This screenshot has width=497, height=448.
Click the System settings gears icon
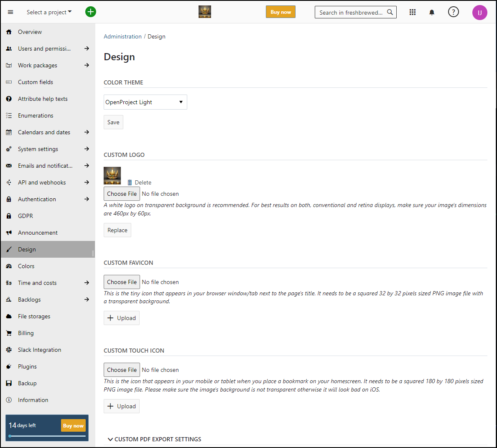(x=9, y=149)
